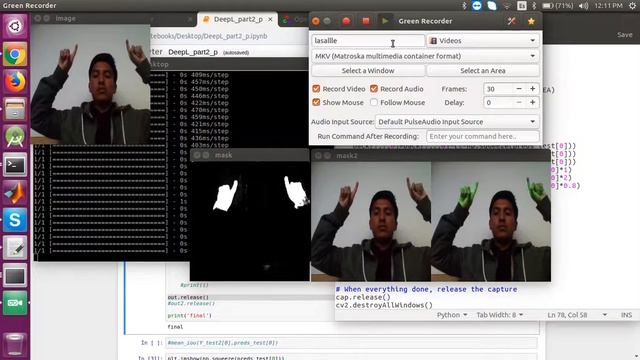Screen dimensions: 640x360
Task: Close the DeepL_part2_p browser tab
Action: [270, 19]
